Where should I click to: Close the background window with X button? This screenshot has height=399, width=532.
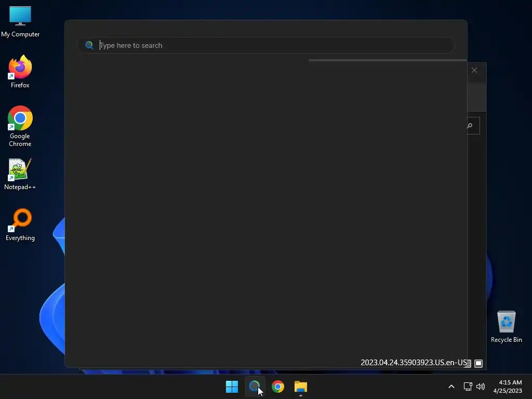coord(474,70)
